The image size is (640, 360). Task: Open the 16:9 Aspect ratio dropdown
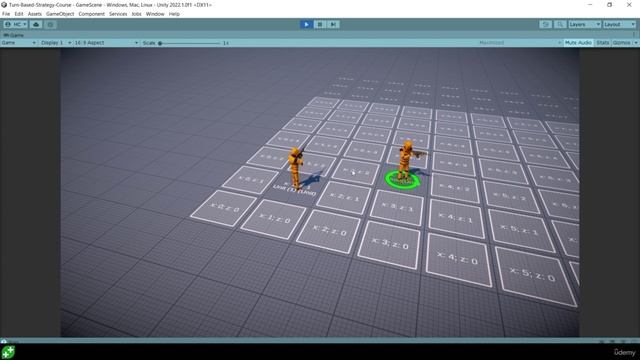pyautogui.click(x=106, y=43)
